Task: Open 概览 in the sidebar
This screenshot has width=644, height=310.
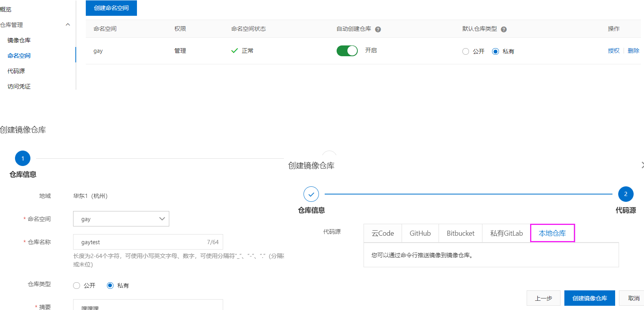Action: point(6,9)
